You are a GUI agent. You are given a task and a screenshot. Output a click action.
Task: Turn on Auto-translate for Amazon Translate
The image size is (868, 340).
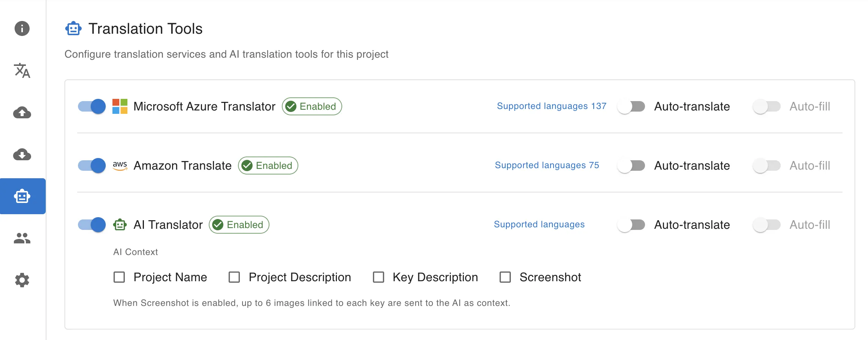[x=631, y=166]
